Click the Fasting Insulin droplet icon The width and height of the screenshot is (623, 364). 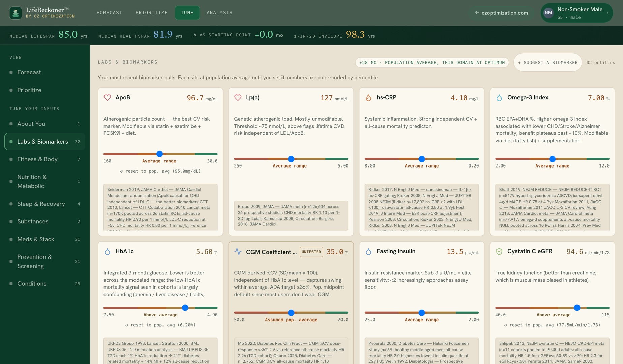click(x=368, y=252)
